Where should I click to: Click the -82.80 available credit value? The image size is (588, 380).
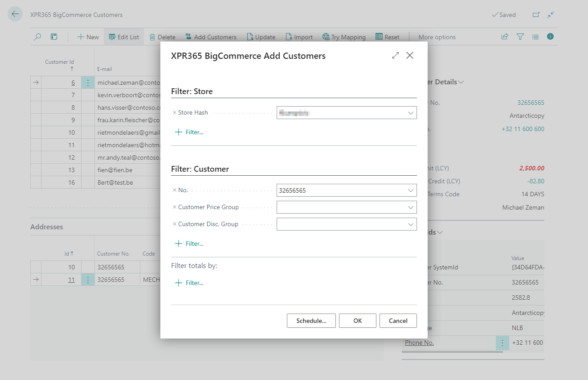(535, 181)
